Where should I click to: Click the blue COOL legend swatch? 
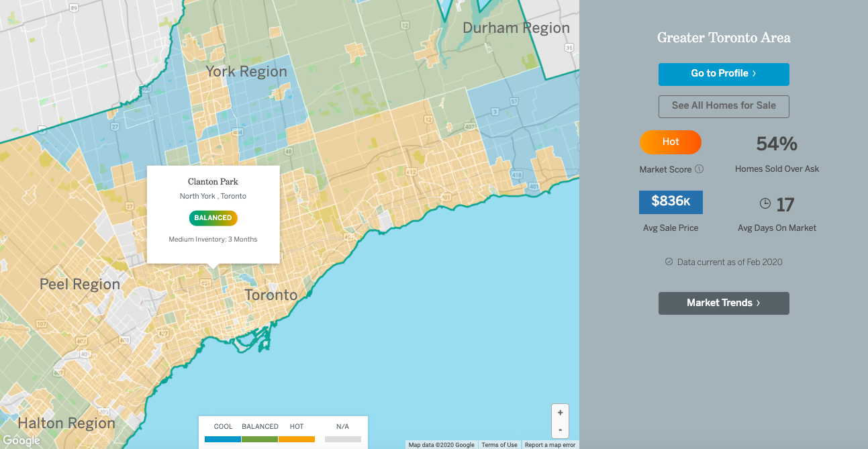coord(223,439)
